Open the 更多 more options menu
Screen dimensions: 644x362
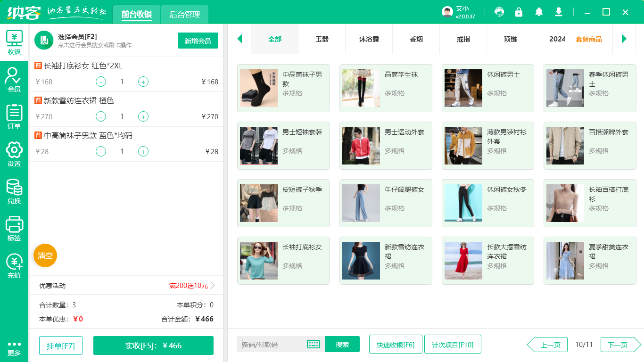pos(14,349)
